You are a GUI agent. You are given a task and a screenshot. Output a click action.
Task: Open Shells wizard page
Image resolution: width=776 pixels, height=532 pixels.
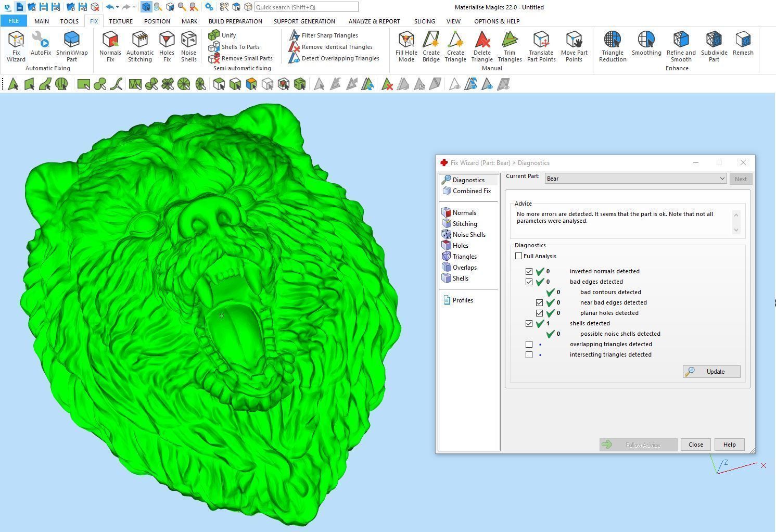pyautogui.click(x=455, y=278)
